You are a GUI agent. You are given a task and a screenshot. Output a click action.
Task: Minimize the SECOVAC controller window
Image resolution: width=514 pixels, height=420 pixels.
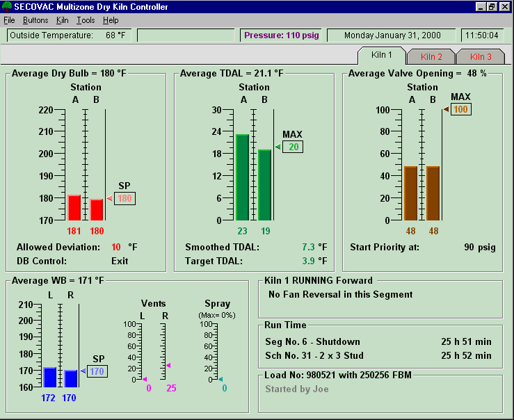click(481, 7)
